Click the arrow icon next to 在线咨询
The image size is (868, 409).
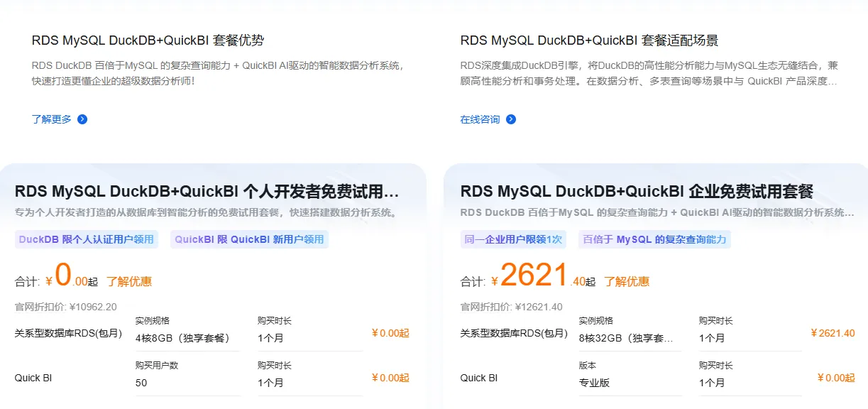(511, 119)
